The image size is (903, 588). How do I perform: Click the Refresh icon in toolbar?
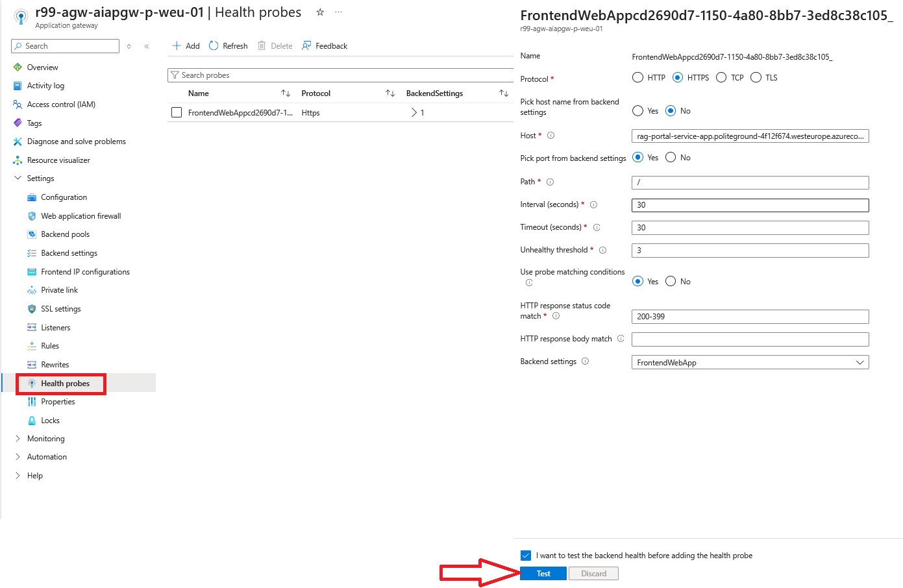(214, 46)
